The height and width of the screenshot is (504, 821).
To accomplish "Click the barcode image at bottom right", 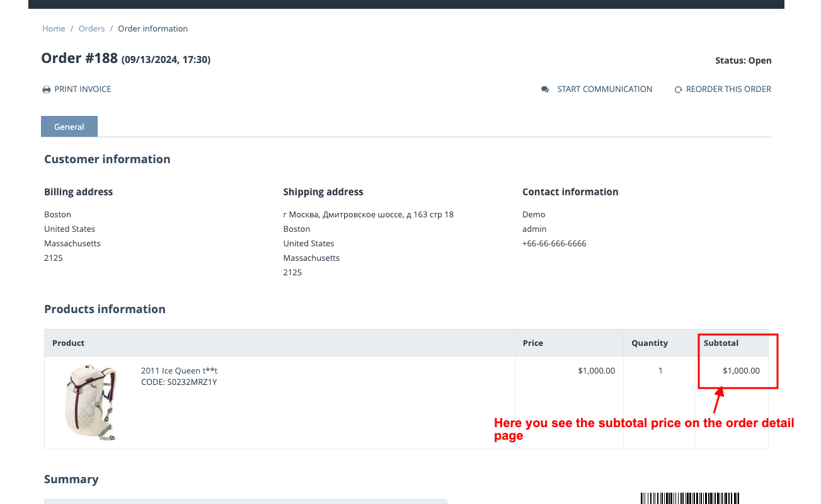I will (x=690, y=498).
